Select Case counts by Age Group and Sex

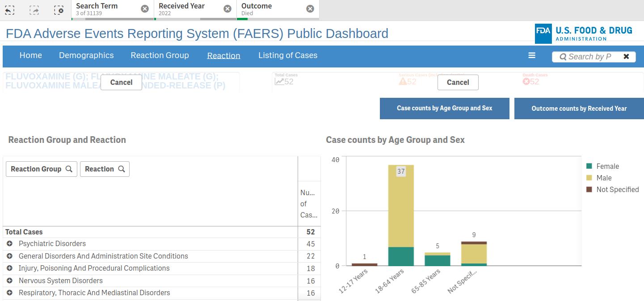coord(444,109)
